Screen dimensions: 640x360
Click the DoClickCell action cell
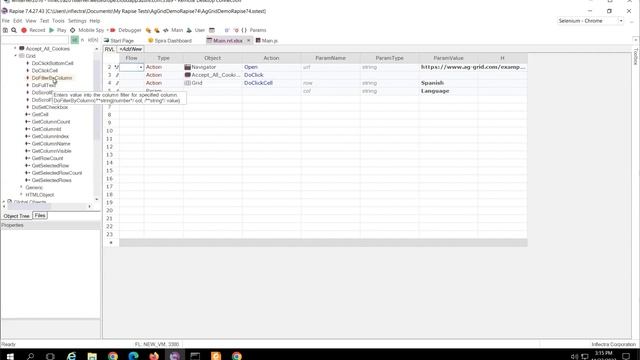pos(271,83)
